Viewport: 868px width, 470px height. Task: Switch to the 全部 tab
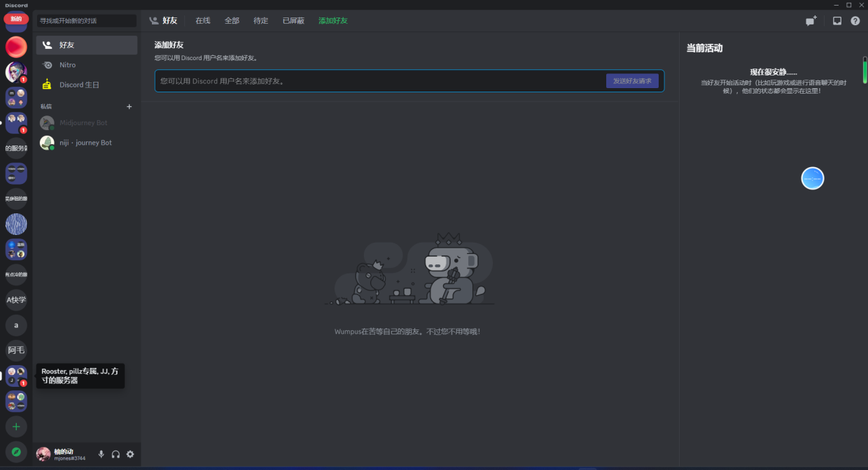pos(232,21)
